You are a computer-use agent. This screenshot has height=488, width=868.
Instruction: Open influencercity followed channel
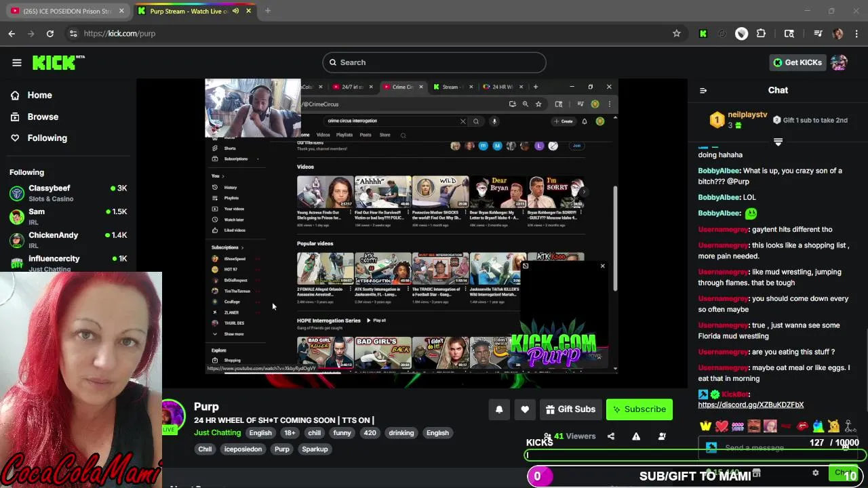pos(68,263)
